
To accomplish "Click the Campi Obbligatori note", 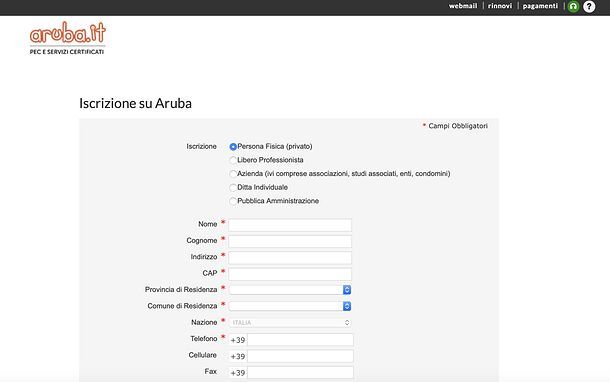I will 455,126.
